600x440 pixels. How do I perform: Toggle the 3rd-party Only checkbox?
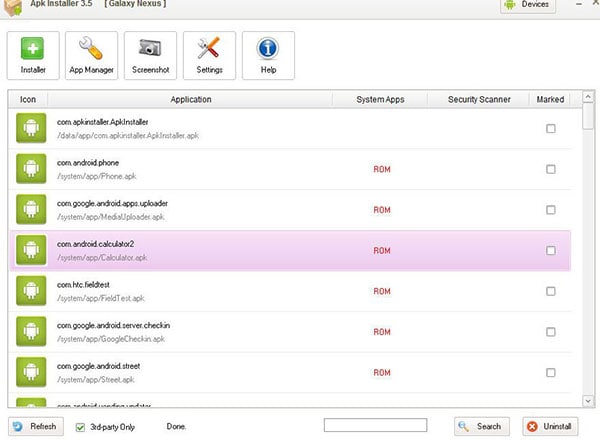(80, 427)
